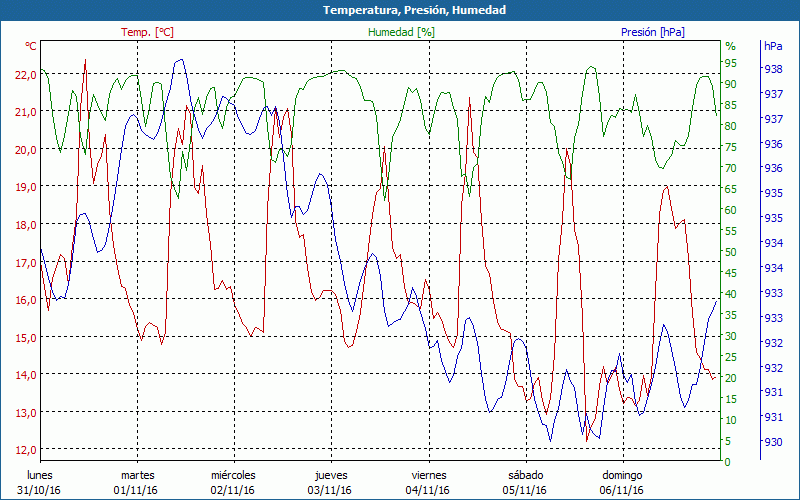This screenshot has height=500, width=800.
Task: Click the 12,0 temperature axis tick
Action: coord(25,449)
